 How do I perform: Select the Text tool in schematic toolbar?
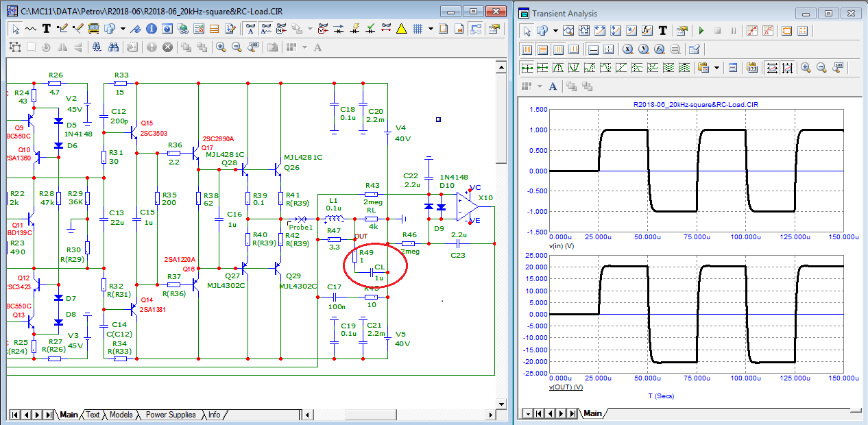pos(47,29)
